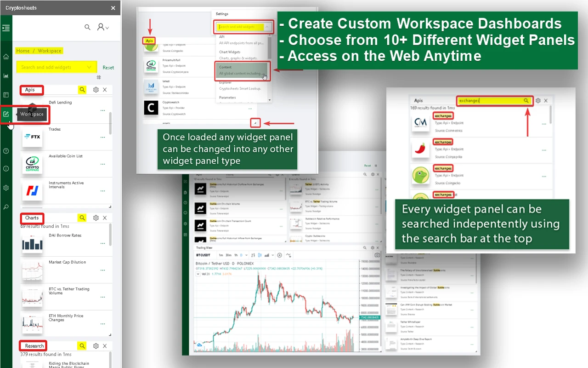Open more options for BTC vs. Tether Trading Volume
The height and width of the screenshot is (368, 588).
(103, 297)
